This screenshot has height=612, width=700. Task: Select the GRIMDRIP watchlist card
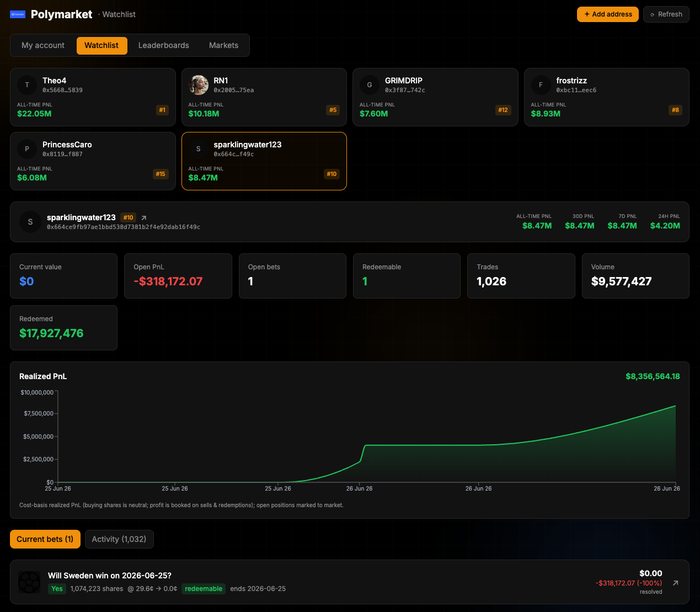pos(435,97)
